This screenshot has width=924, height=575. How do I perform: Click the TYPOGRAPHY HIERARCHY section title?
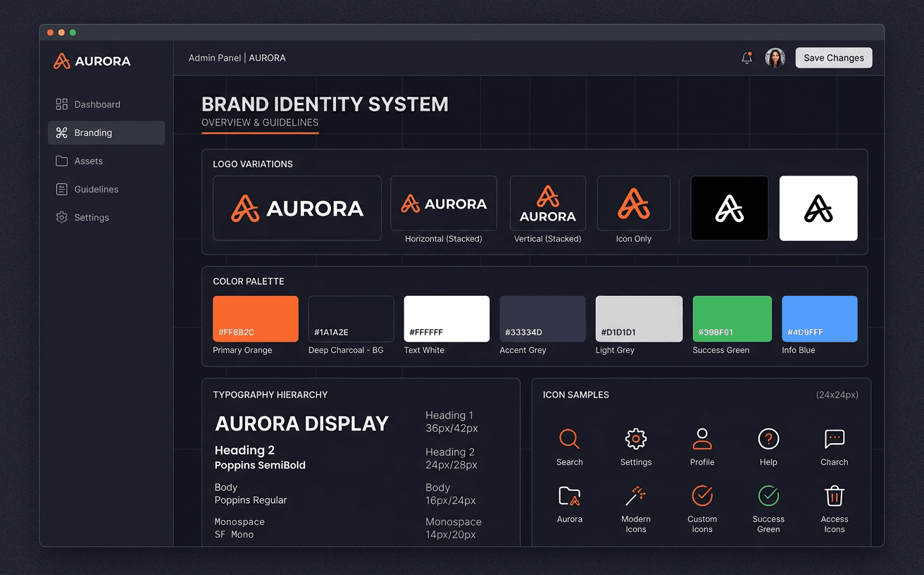click(270, 395)
